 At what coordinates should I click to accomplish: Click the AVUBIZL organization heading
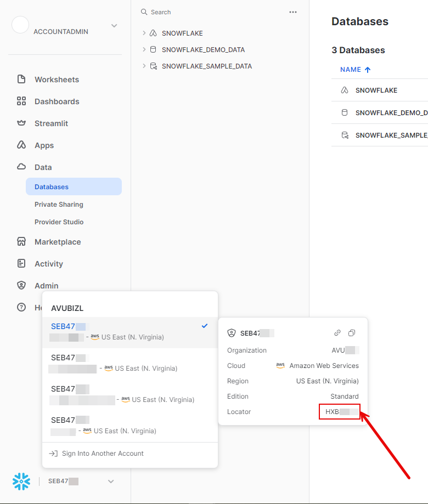pos(67,308)
